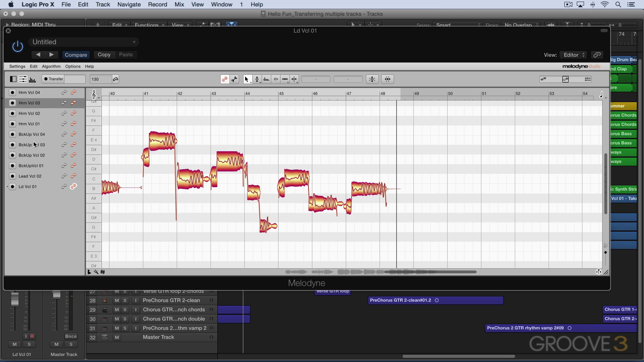Mute the PreChorus GTR 2-clean track
The image size is (644, 362).
(x=117, y=300)
